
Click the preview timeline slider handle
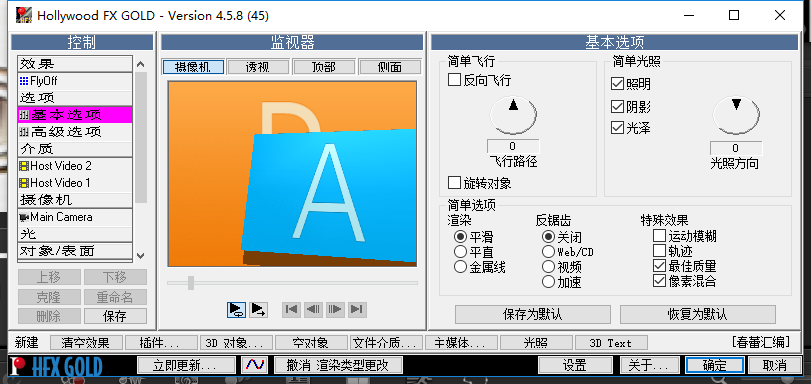(x=191, y=283)
